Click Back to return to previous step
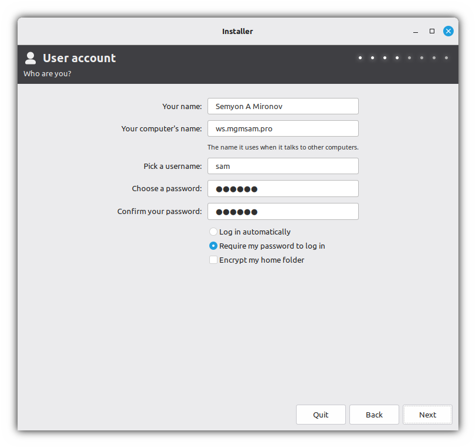Screen dimensions: 476x448 [374, 415]
